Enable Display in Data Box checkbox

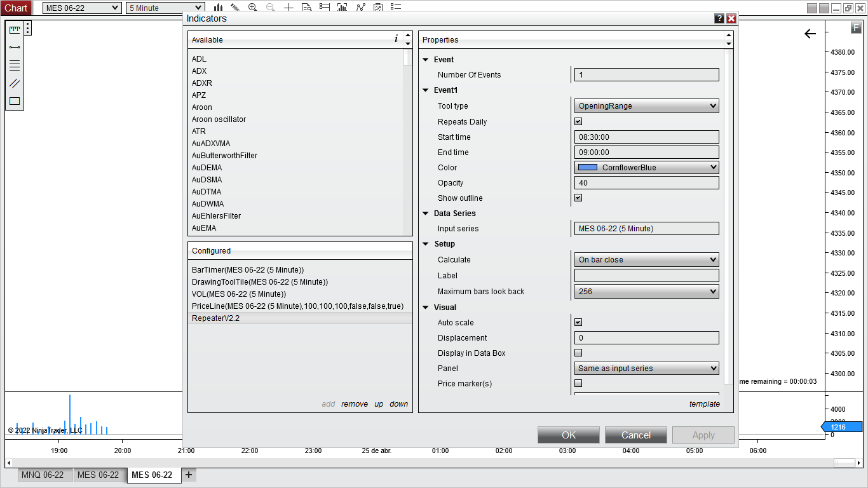[x=578, y=353]
